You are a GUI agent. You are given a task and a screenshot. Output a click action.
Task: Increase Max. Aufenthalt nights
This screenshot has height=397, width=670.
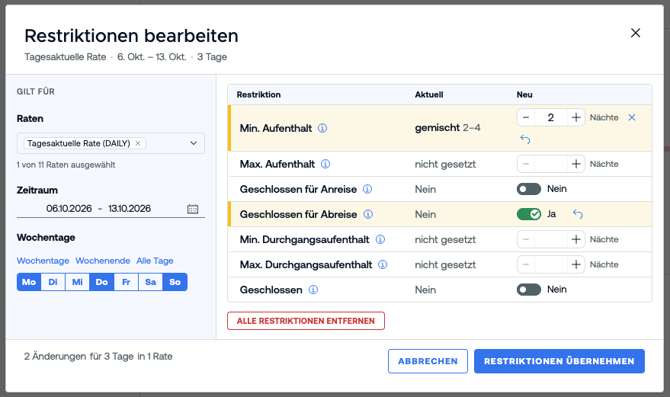click(x=576, y=164)
